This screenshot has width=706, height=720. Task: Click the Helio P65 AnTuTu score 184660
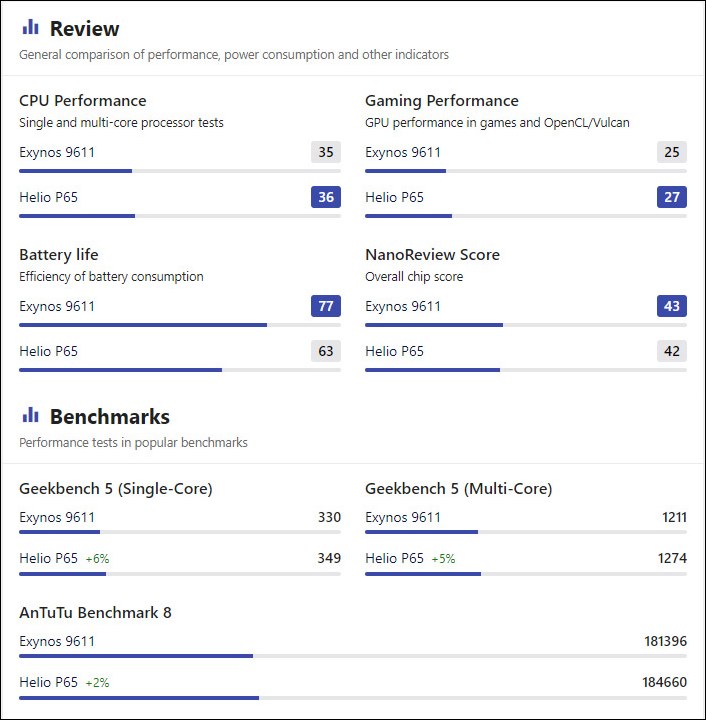[664, 682]
